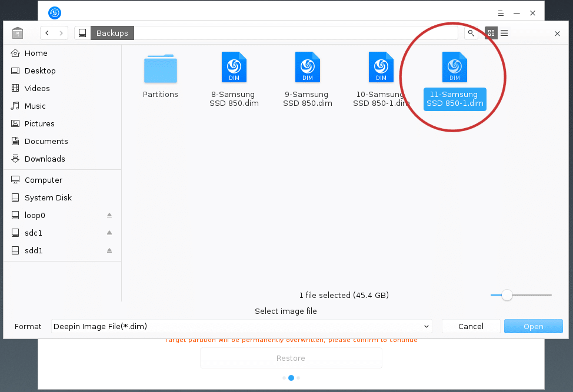The image size is (573, 392).
Task: Click the Open button
Action: 534,326
